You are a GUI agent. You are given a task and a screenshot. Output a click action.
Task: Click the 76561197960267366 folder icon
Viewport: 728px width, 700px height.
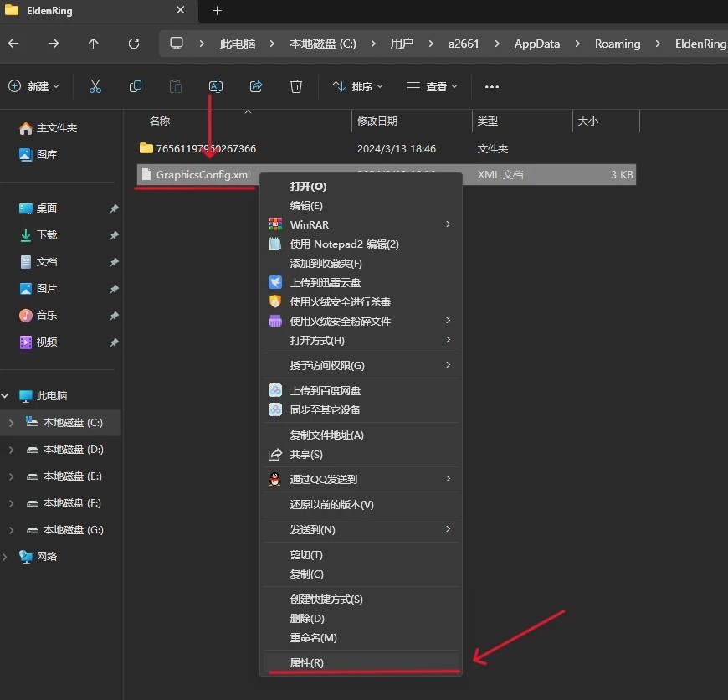(146, 148)
